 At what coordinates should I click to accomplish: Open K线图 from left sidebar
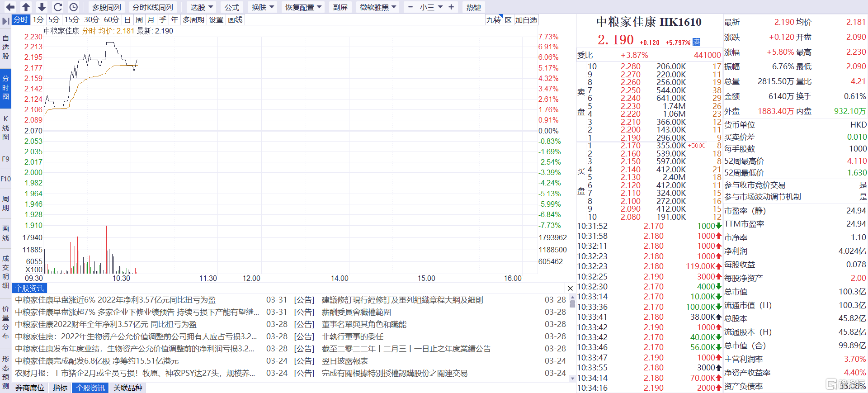click(x=5, y=128)
